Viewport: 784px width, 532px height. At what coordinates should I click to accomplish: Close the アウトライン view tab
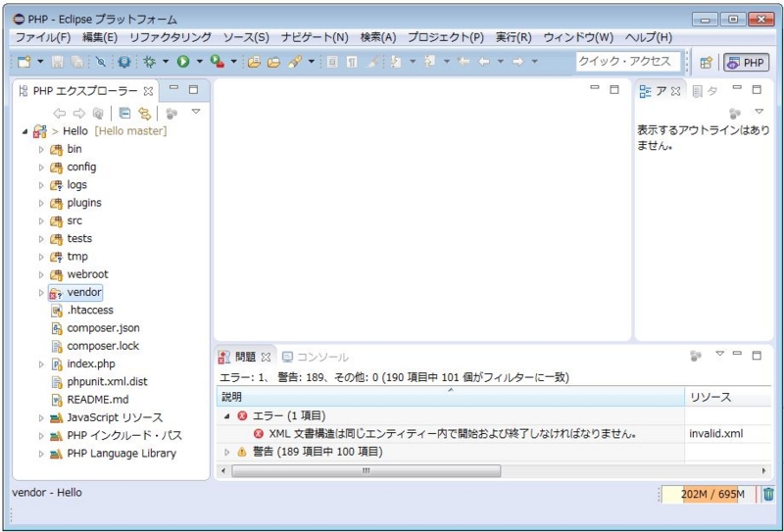pyautogui.click(x=675, y=91)
